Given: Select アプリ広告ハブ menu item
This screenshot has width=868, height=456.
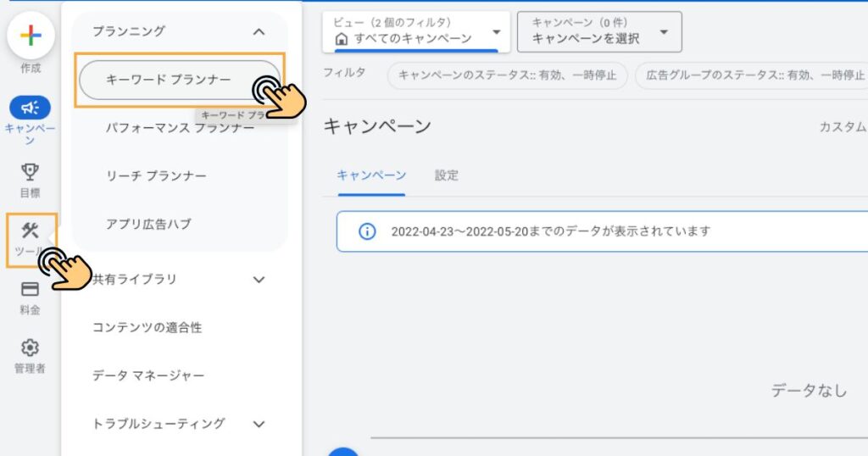Looking at the screenshot, I should tap(148, 224).
